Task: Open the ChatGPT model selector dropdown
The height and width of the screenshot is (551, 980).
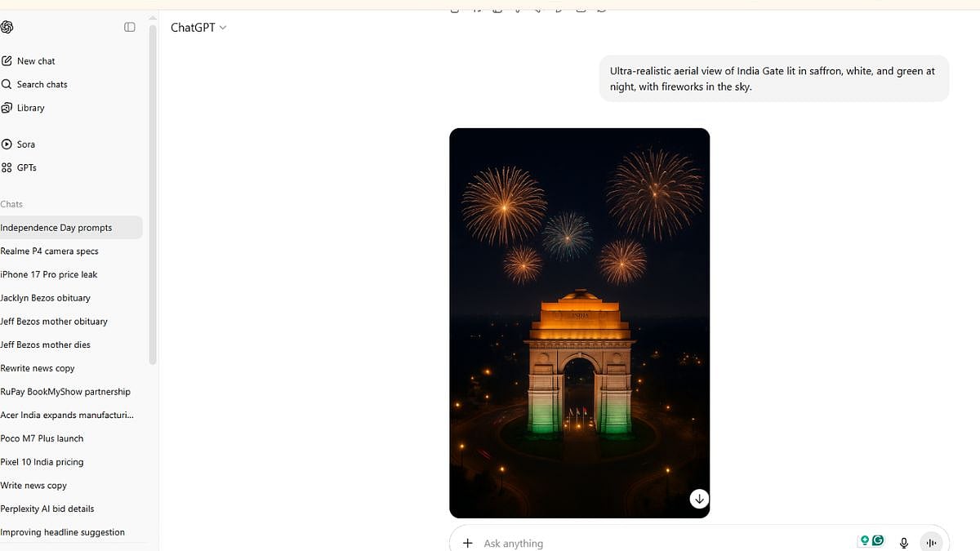Action: click(x=198, y=28)
